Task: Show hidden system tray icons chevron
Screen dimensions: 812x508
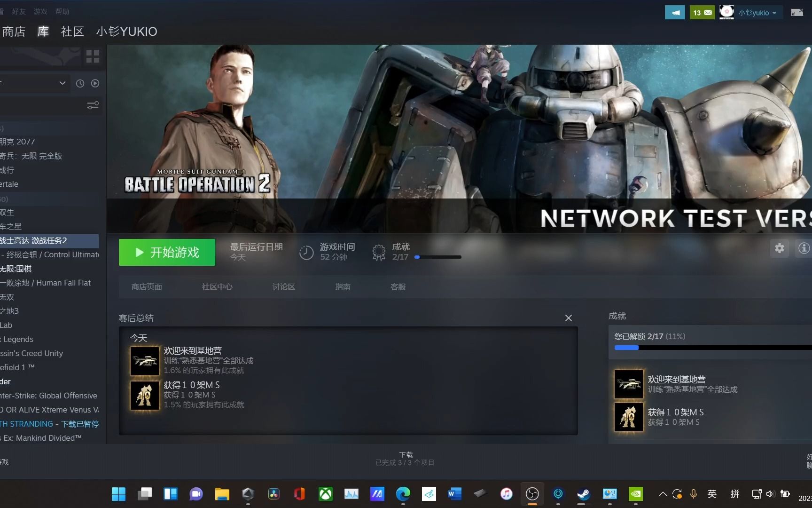Action: click(663, 494)
